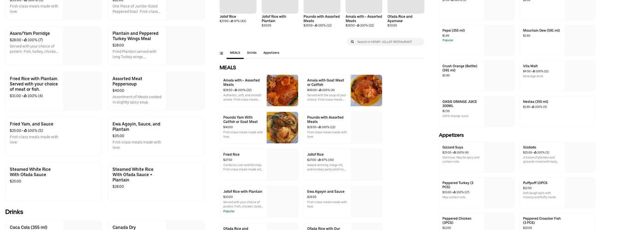This screenshot has height=230, width=644.
Task: Click the Poundo Yam With Catfish photo
Action: pyautogui.click(x=282, y=127)
